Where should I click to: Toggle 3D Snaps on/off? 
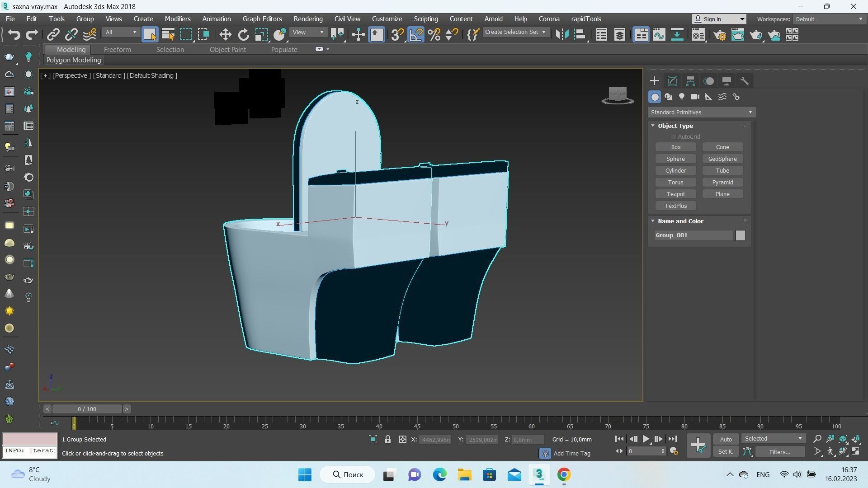[397, 35]
